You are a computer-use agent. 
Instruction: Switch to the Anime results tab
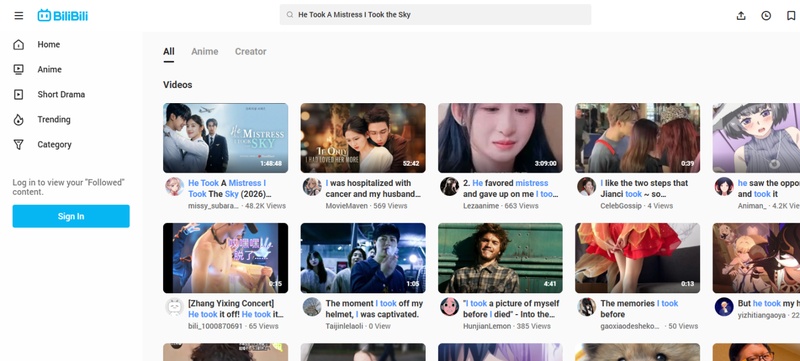(x=205, y=51)
